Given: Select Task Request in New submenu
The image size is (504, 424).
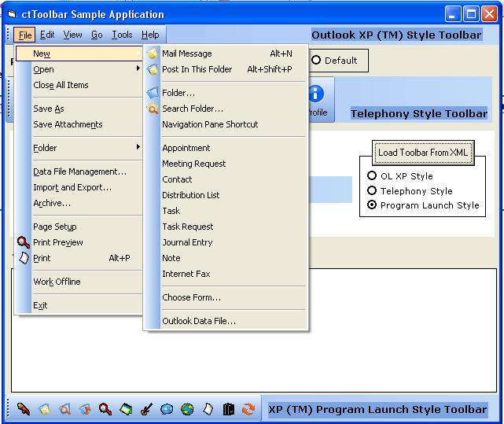Looking at the screenshot, I should 226,227.
